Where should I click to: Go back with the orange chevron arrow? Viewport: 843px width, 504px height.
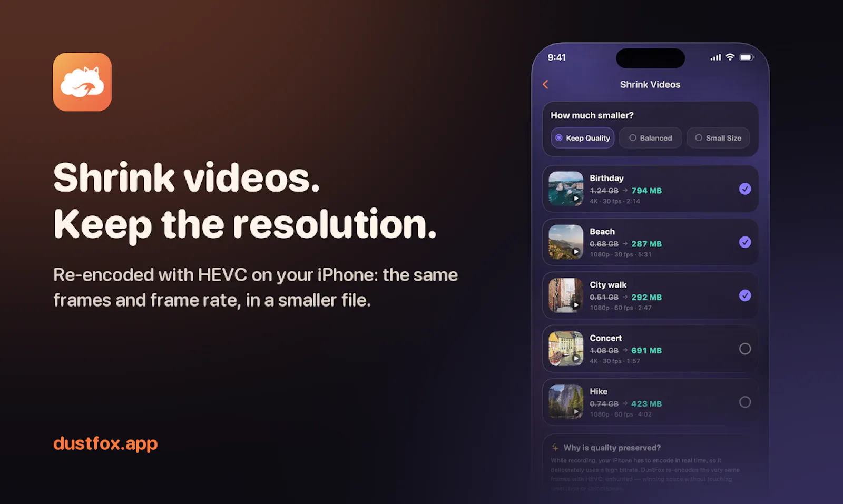point(546,84)
